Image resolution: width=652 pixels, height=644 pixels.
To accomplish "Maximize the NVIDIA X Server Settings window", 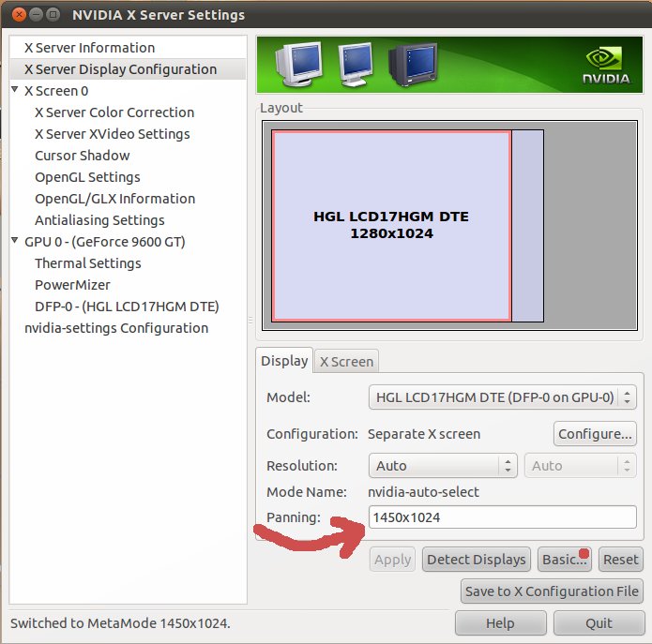I will point(53,15).
